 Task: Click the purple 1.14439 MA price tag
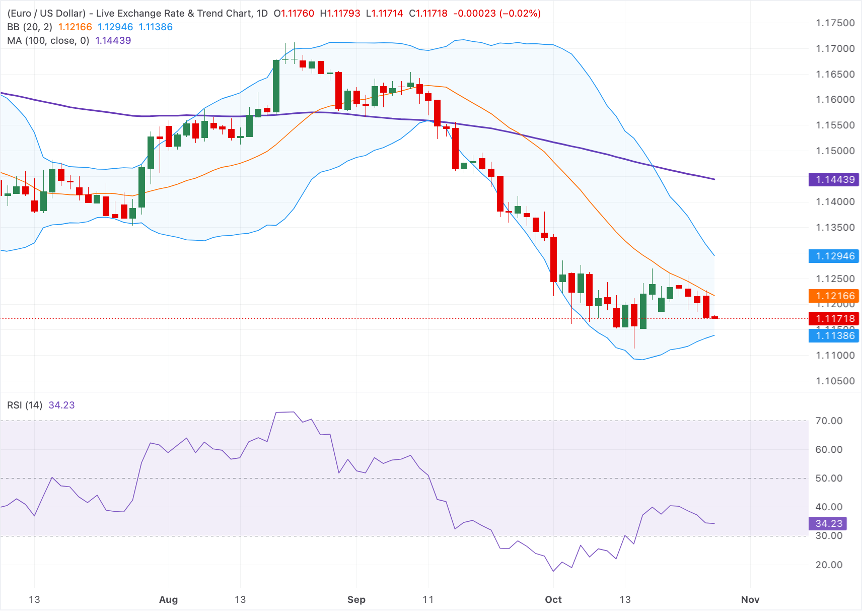[x=834, y=179]
